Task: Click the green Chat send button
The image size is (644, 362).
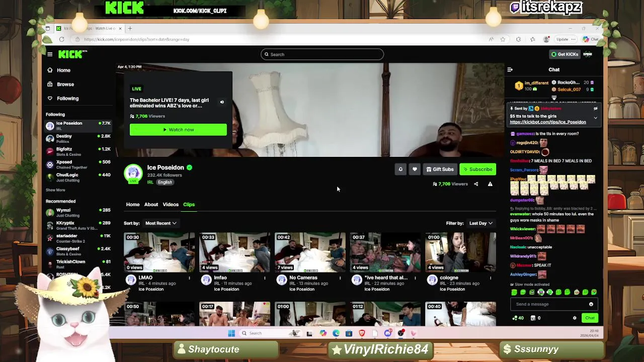Action: point(590,318)
